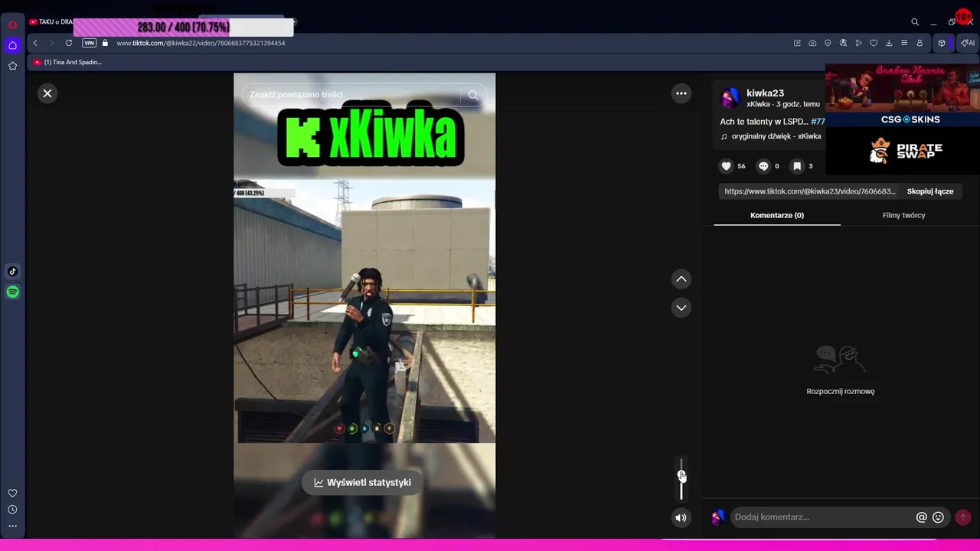
Task: Click the Rozpocznij rozmowę text
Action: [840, 392]
